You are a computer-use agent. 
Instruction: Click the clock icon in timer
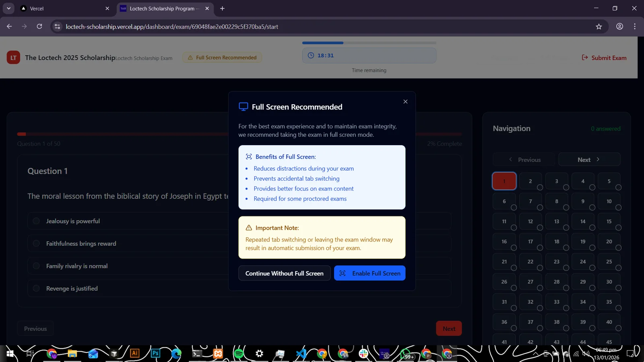pos(311,56)
